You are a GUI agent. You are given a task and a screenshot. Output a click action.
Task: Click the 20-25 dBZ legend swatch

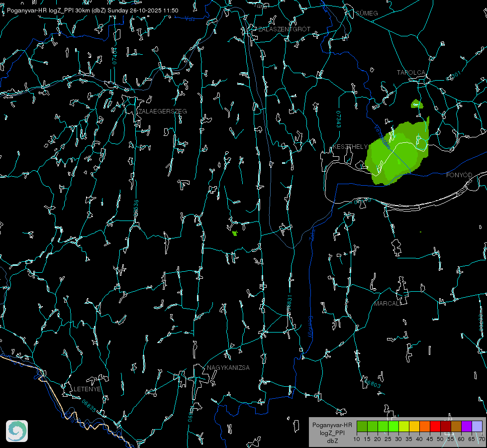coord(383,426)
